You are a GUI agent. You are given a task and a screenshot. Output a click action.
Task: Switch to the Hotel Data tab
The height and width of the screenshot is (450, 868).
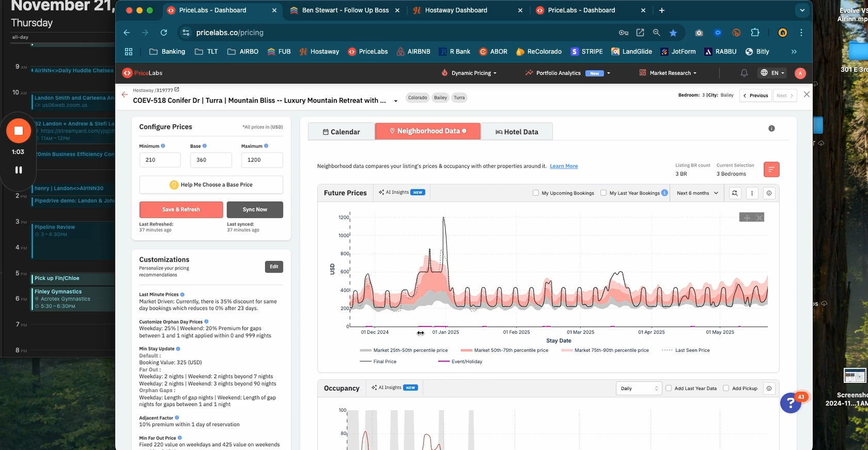coord(517,132)
